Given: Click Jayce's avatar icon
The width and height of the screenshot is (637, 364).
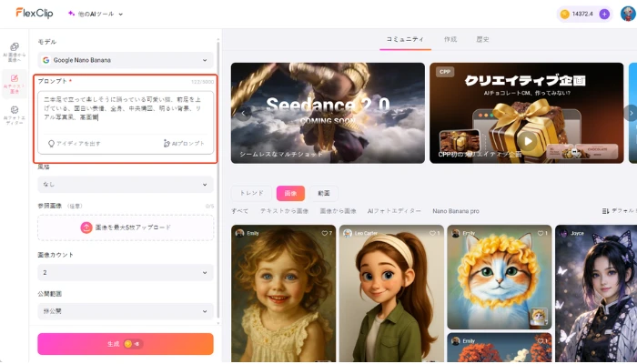Looking at the screenshot, I should coord(563,233).
